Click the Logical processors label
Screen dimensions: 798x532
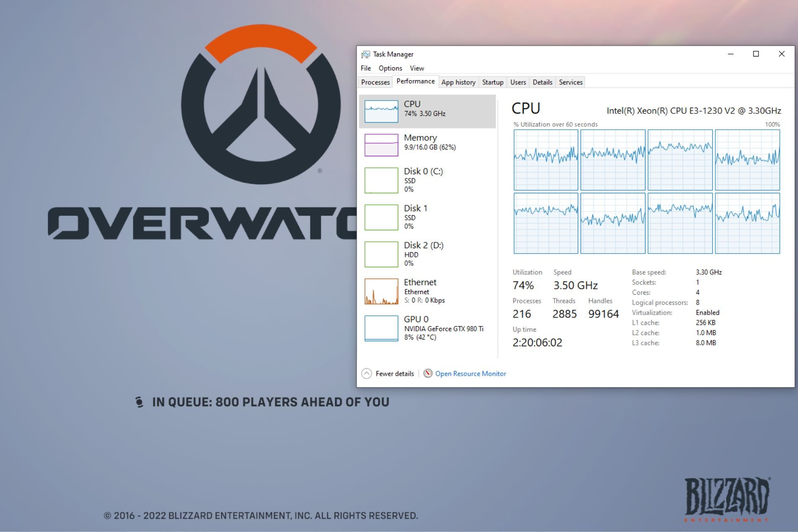pos(660,303)
